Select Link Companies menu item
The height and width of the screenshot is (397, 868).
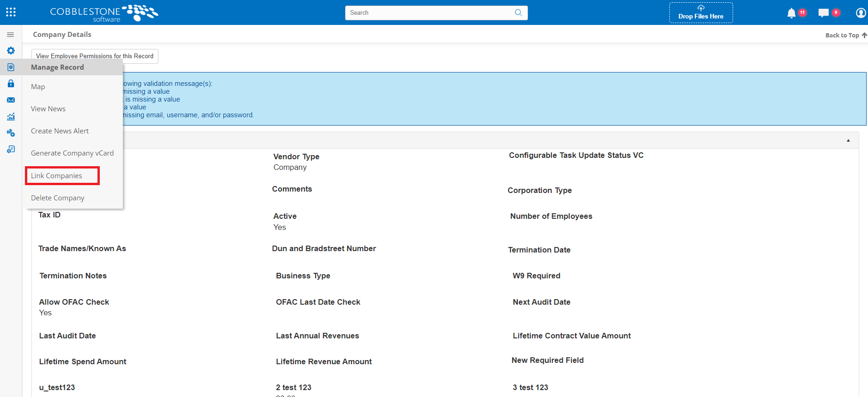point(56,176)
